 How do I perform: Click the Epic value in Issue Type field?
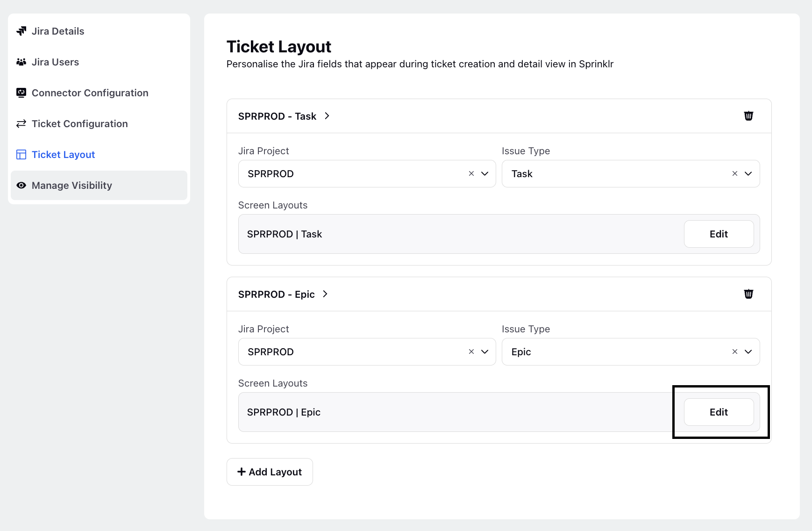pos(521,352)
